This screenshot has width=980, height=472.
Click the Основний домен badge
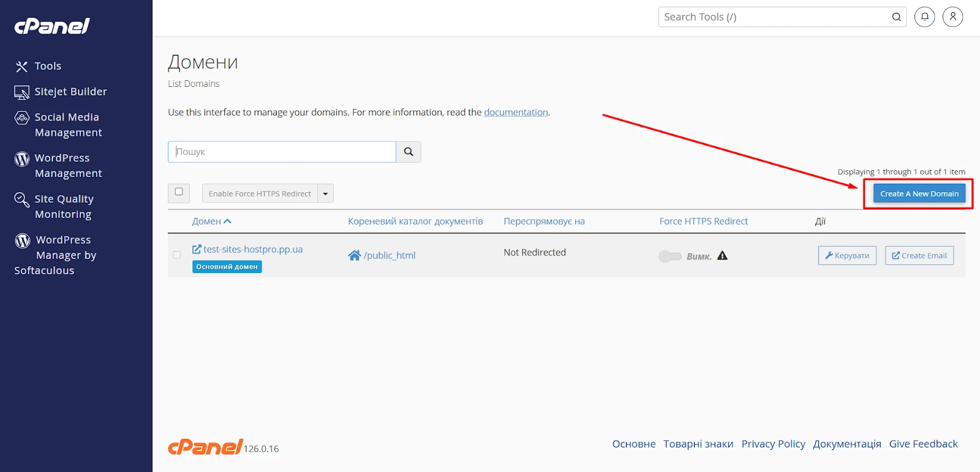227,267
